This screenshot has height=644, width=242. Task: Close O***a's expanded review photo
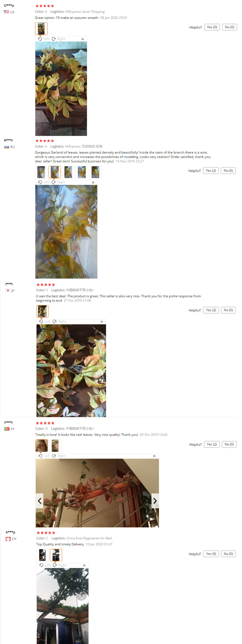click(83, 39)
